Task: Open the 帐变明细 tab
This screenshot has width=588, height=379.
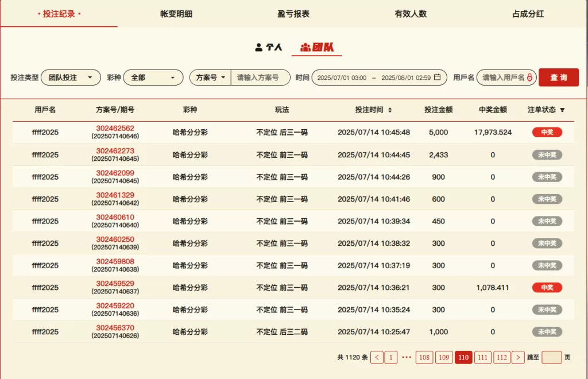Action: (176, 14)
